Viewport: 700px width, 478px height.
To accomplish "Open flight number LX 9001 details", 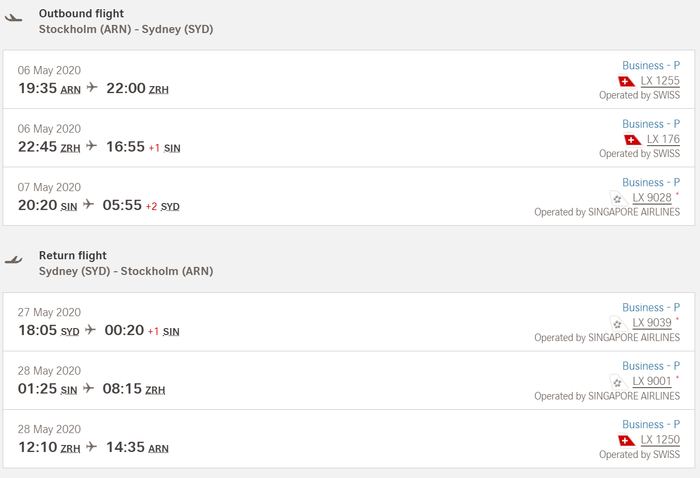I will (x=652, y=381).
